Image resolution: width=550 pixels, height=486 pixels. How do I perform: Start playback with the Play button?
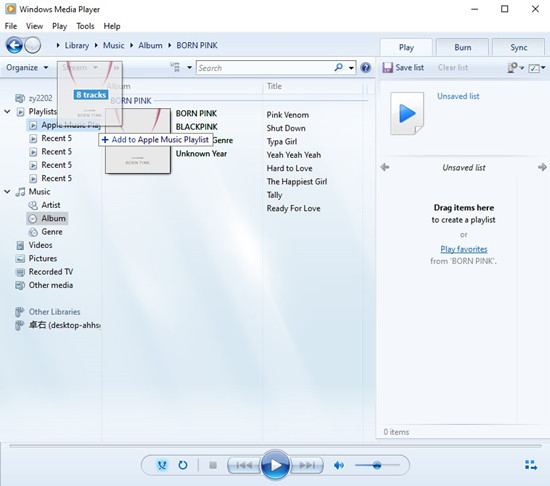[275, 465]
